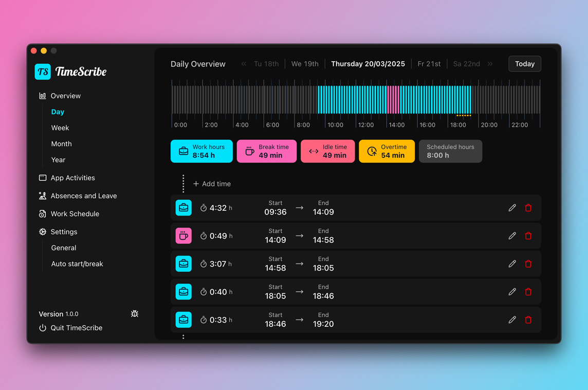Click the Work Schedule icon
The image size is (588, 390).
coord(42,214)
